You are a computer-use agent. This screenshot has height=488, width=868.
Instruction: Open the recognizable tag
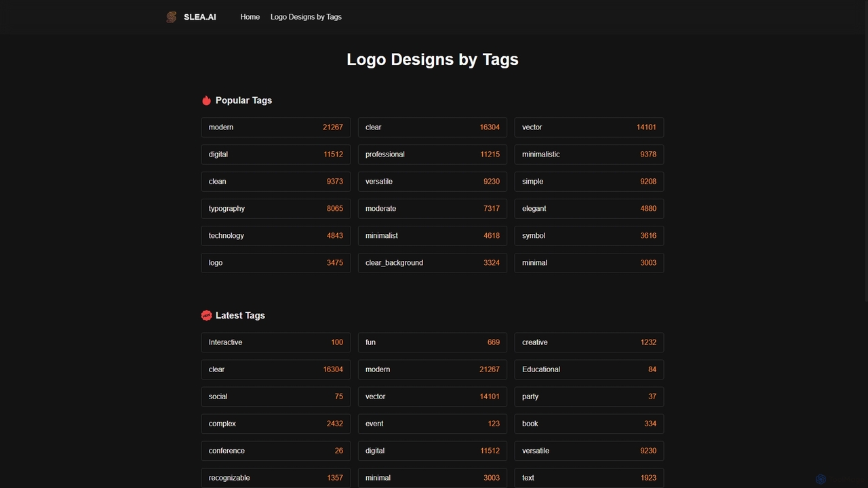click(276, 478)
